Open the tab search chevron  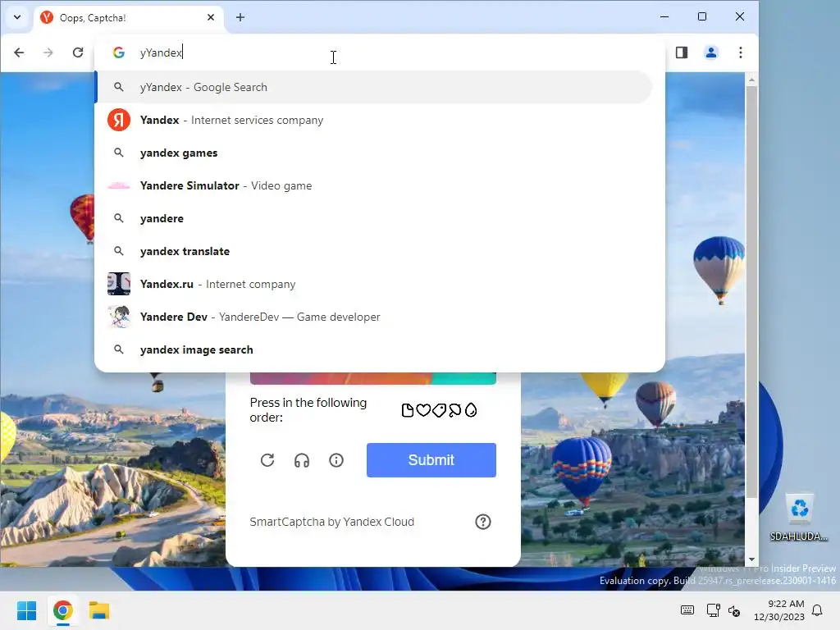[x=17, y=17]
